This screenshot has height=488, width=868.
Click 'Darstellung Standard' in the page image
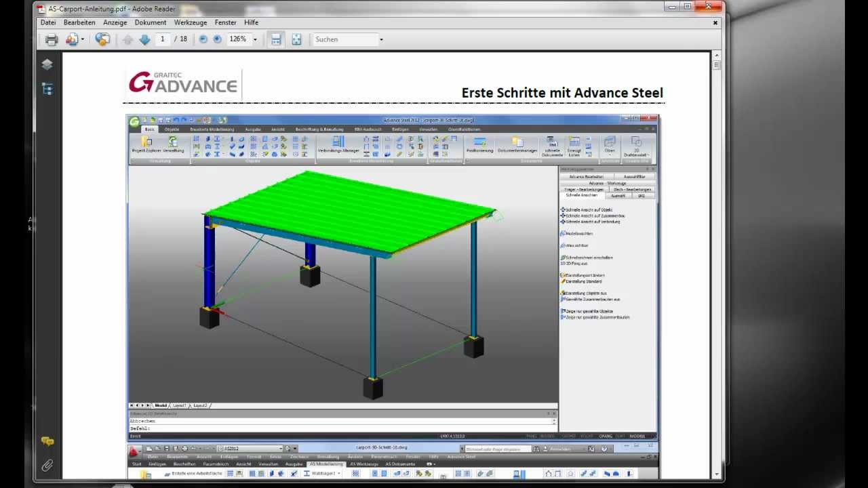pos(583,281)
